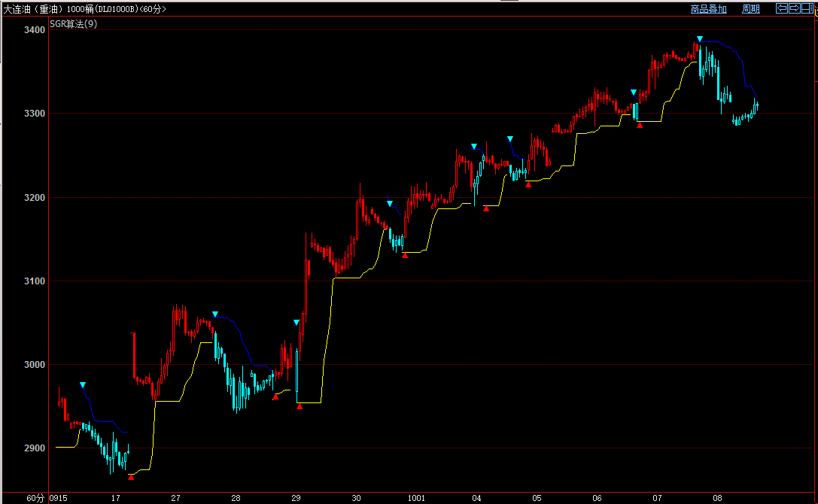Click the 3100 price axis label

coord(35,281)
